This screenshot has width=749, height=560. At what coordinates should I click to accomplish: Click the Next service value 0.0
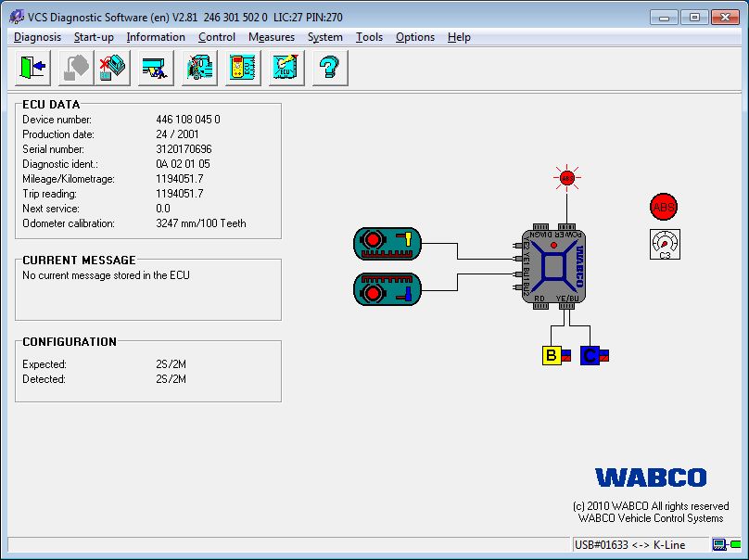[x=163, y=209]
